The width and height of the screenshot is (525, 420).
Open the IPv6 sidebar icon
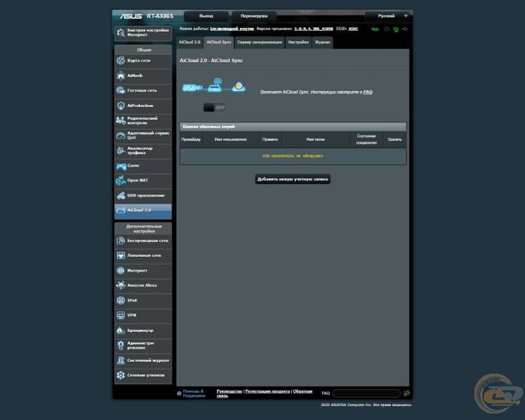point(120,300)
